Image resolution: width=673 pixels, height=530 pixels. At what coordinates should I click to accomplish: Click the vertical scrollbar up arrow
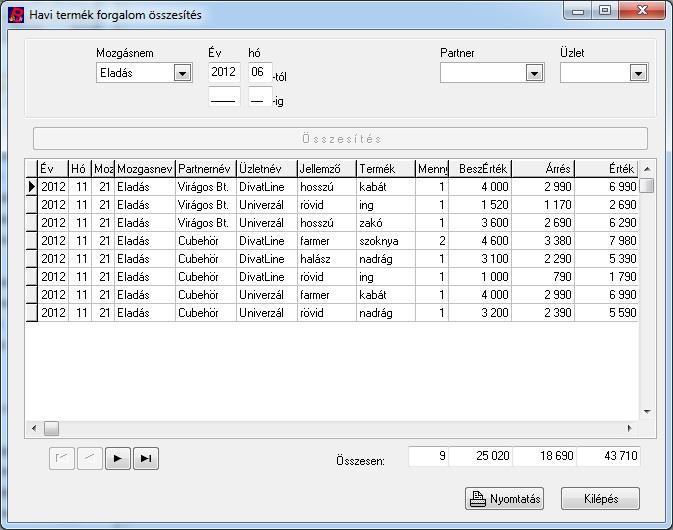(647, 169)
